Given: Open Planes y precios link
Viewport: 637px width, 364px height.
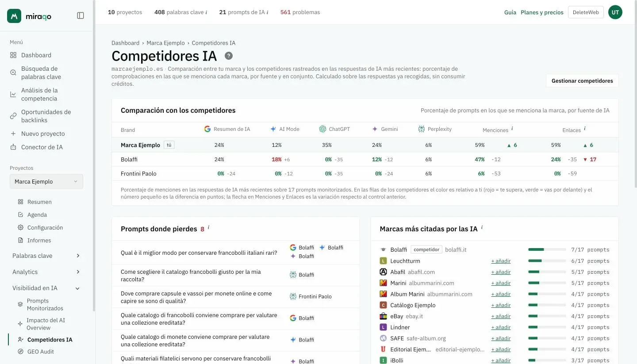Looking at the screenshot, I should click(x=542, y=12).
